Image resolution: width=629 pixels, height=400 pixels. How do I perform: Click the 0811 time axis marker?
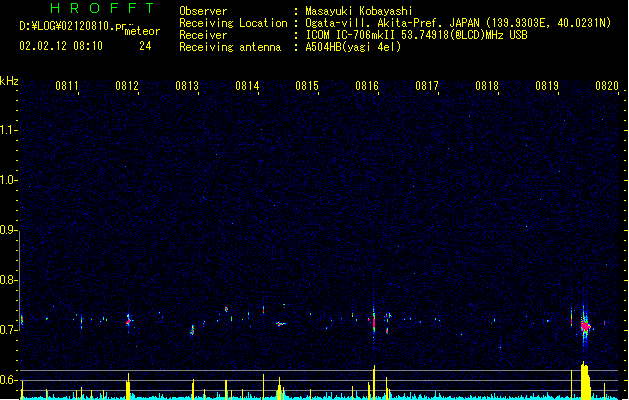point(67,86)
